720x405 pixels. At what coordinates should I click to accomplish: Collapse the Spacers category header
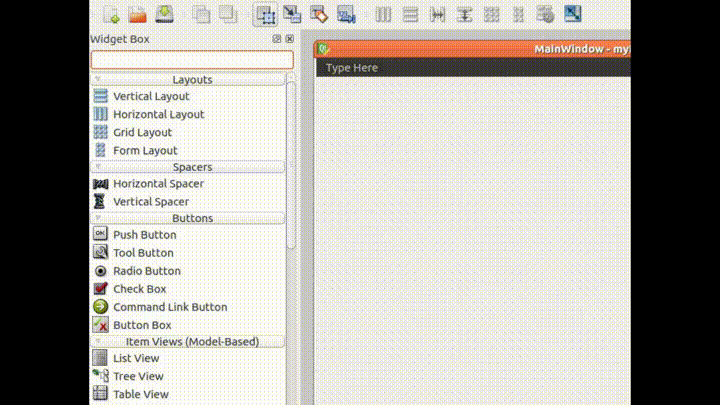(x=191, y=167)
